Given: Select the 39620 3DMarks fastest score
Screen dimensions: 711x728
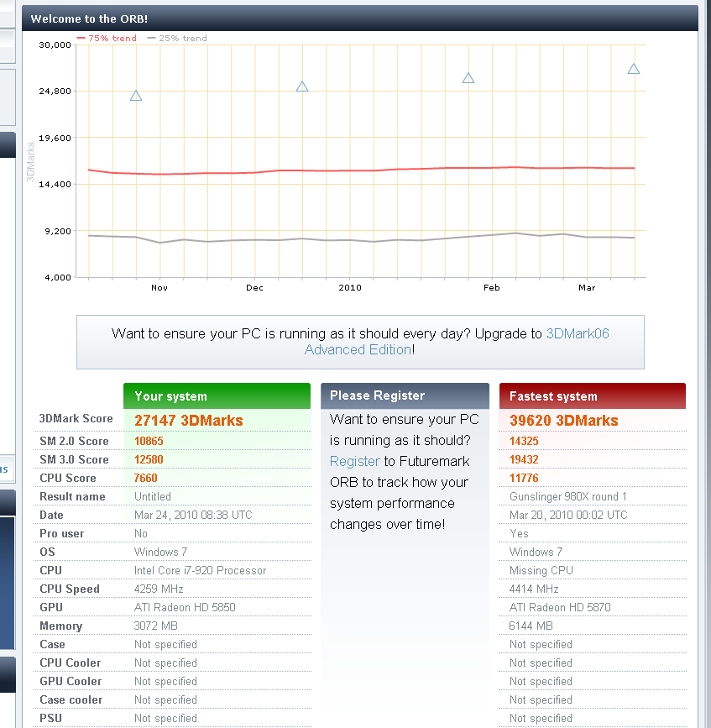Looking at the screenshot, I should [563, 420].
